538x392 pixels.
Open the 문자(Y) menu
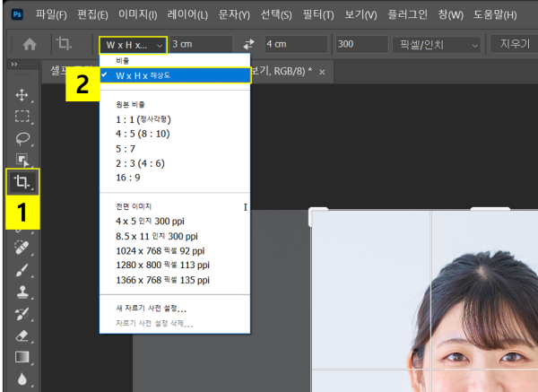234,14
